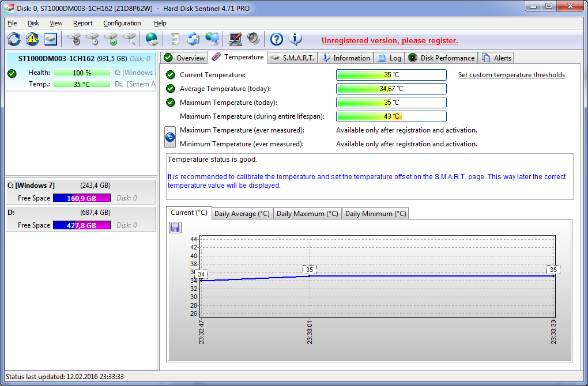The image size is (588, 386).
Task: Open the Configuration menu
Action: click(x=122, y=23)
